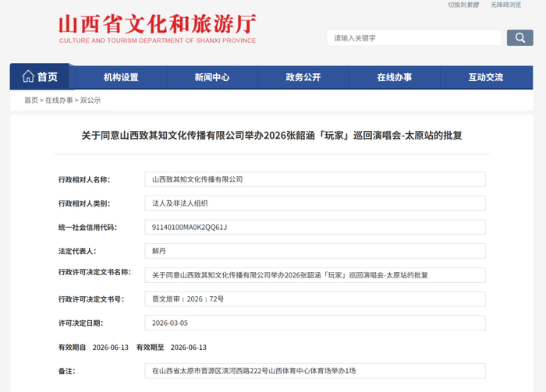Viewport: 546px width, 392px height.
Task: Click 首页 in the breadcrumb
Action: pos(31,101)
